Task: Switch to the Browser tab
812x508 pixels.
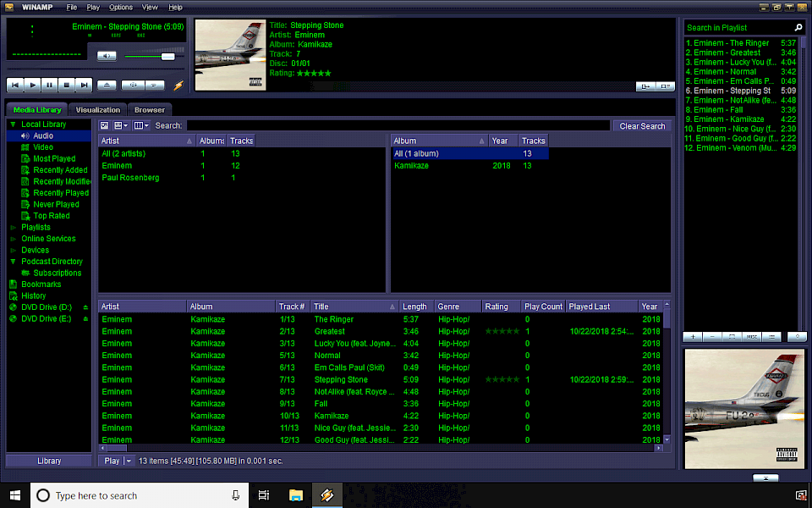Action: (x=150, y=110)
